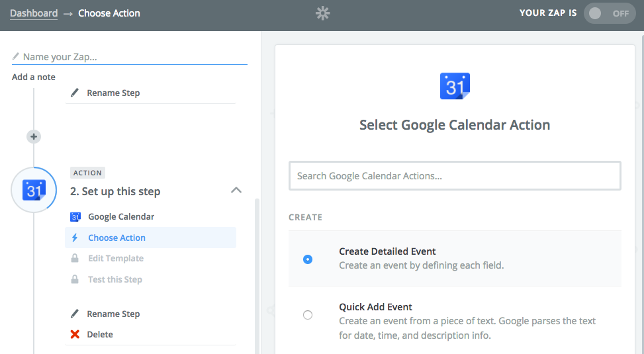Toggle the Zap ON/OFF switch
This screenshot has width=644, height=354.
tap(610, 13)
